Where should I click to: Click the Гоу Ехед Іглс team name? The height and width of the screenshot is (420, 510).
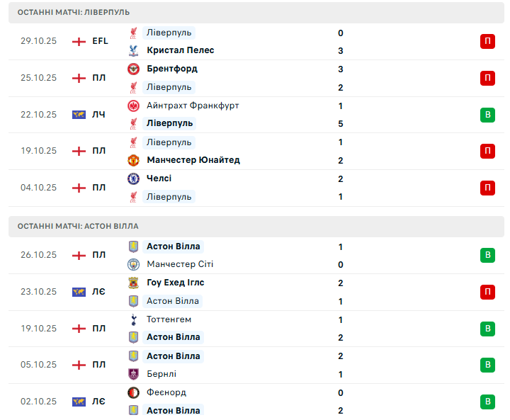click(176, 283)
